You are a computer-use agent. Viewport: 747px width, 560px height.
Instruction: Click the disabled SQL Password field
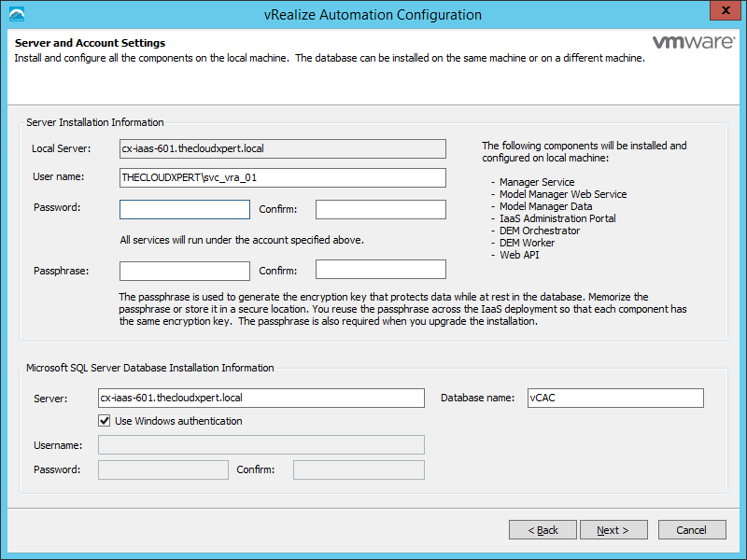tap(162, 469)
